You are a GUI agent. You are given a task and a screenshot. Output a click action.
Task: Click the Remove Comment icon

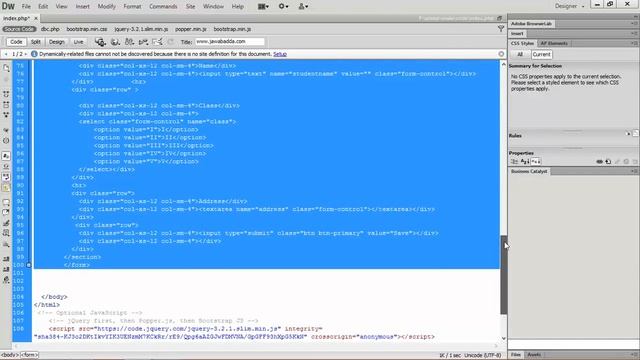6,213
